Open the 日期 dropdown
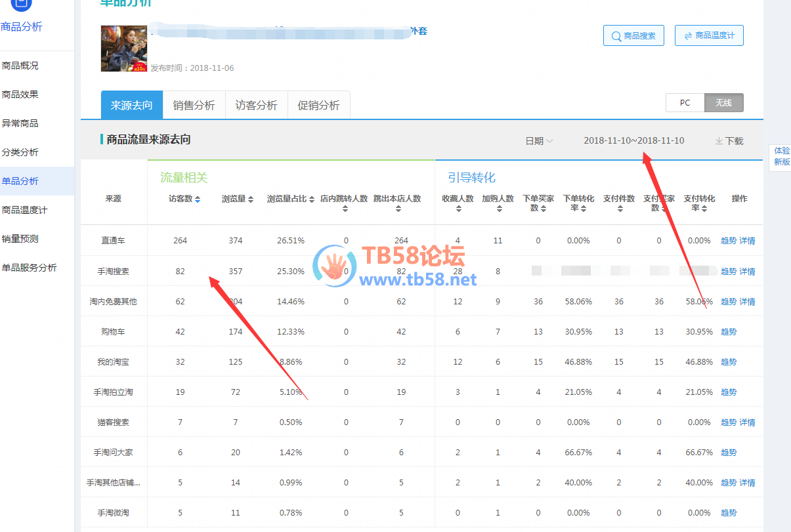791x532 pixels. (539, 140)
